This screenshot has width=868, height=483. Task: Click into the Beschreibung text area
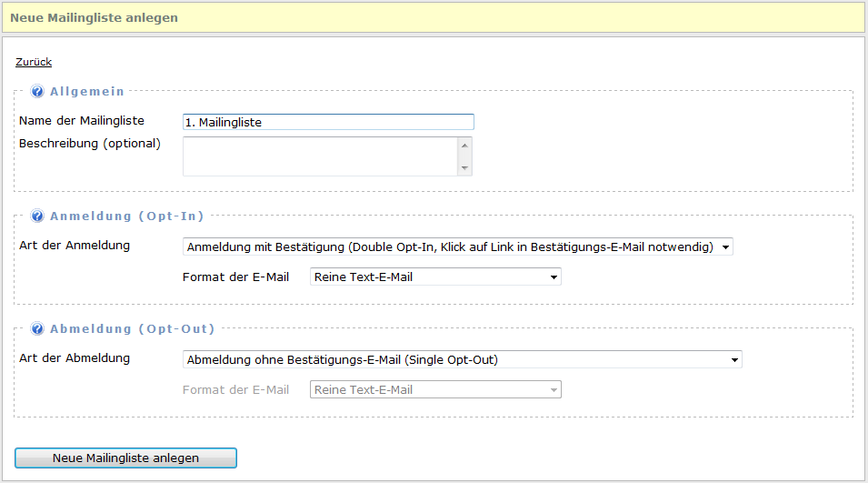point(320,156)
